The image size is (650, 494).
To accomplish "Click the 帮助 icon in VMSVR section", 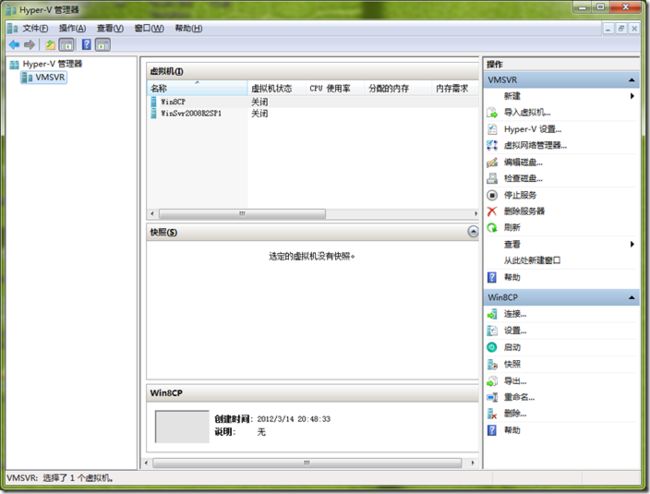I will pos(492,277).
